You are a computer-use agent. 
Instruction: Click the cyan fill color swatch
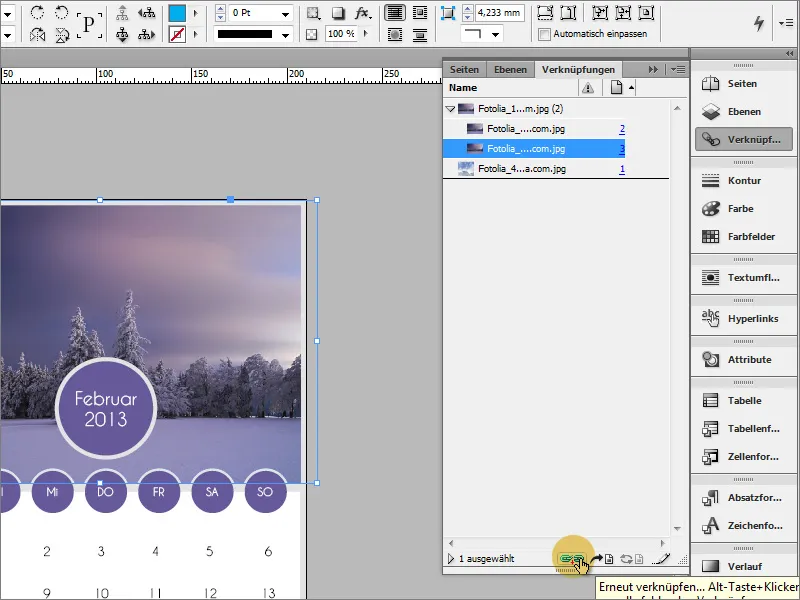(177, 13)
